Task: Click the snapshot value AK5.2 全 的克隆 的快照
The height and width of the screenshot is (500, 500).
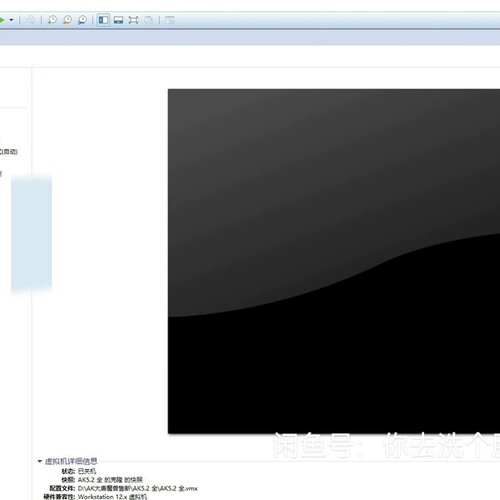Action: [x=110, y=480]
